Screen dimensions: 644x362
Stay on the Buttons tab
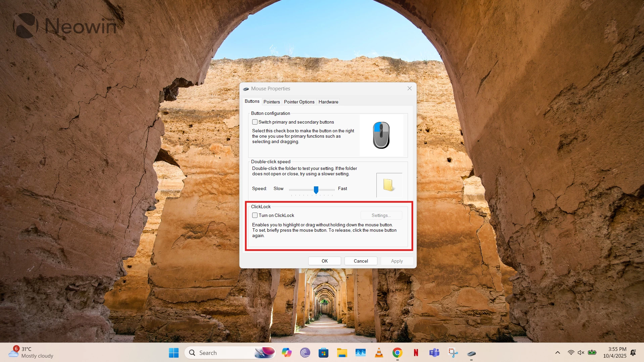coord(252,101)
